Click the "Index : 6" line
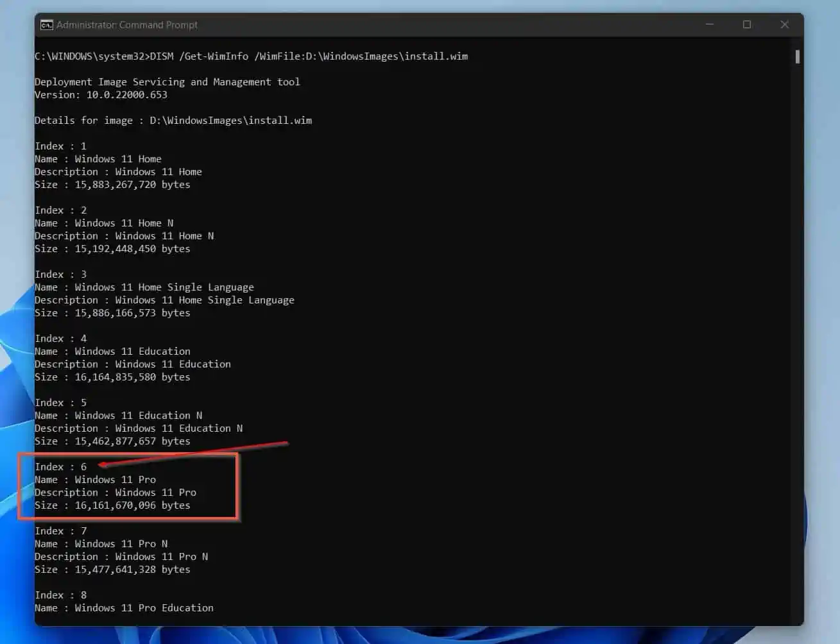 (60, 467)
